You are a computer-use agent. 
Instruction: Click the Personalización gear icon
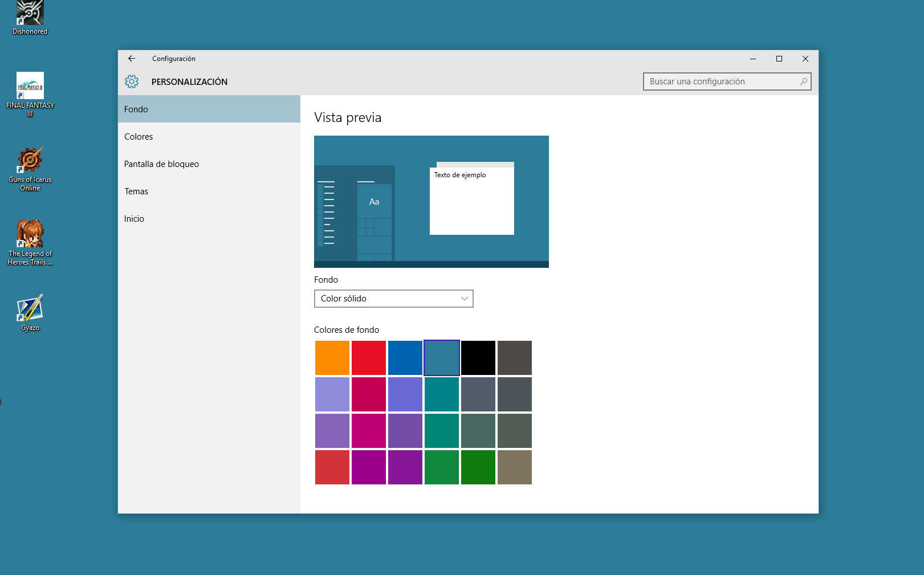132,81
